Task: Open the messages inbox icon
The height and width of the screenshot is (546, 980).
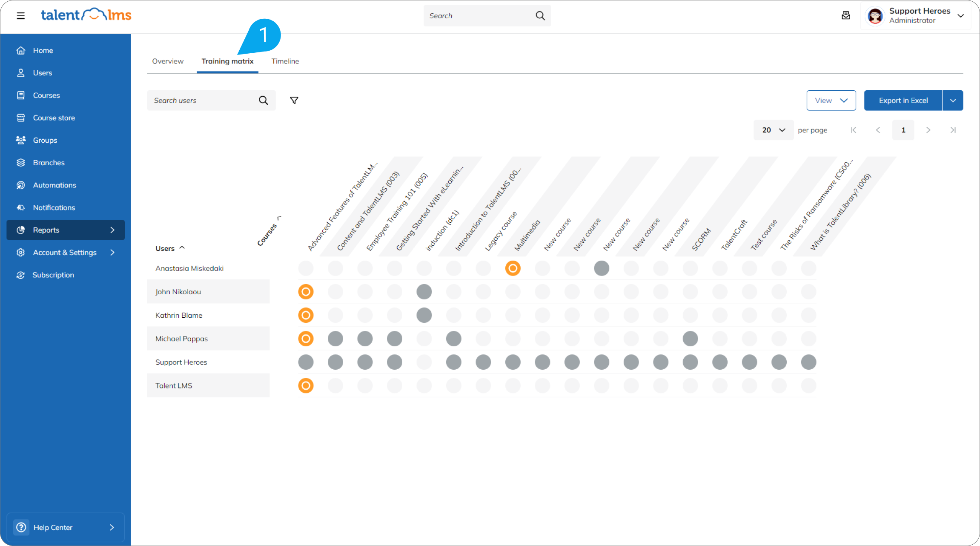Action: pyautogui.click(x=846, y=16)
